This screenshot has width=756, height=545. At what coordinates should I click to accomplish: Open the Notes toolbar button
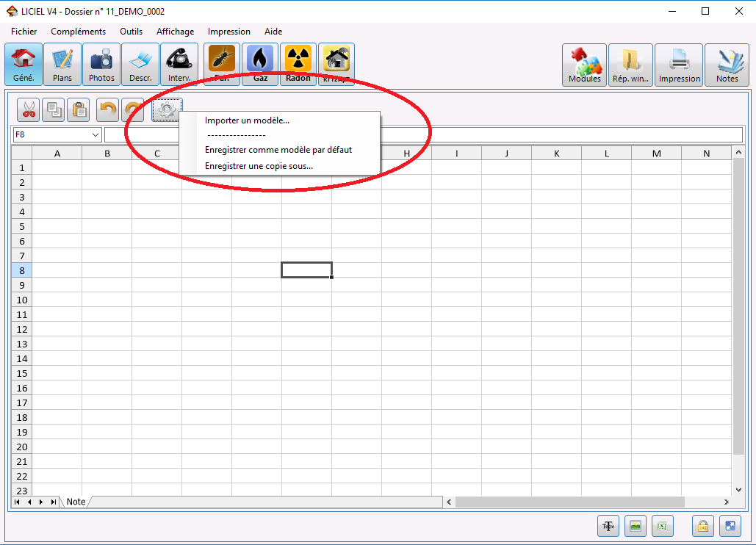point(727,65)
